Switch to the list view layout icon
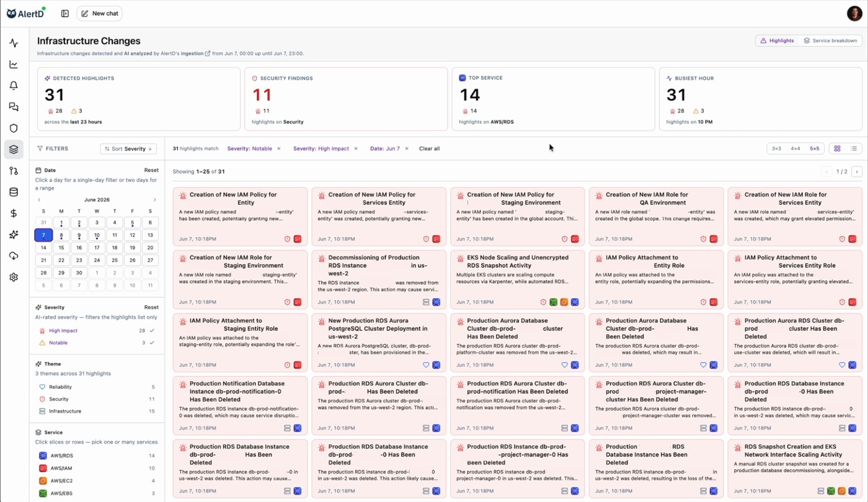 click(x=854, y=149)
